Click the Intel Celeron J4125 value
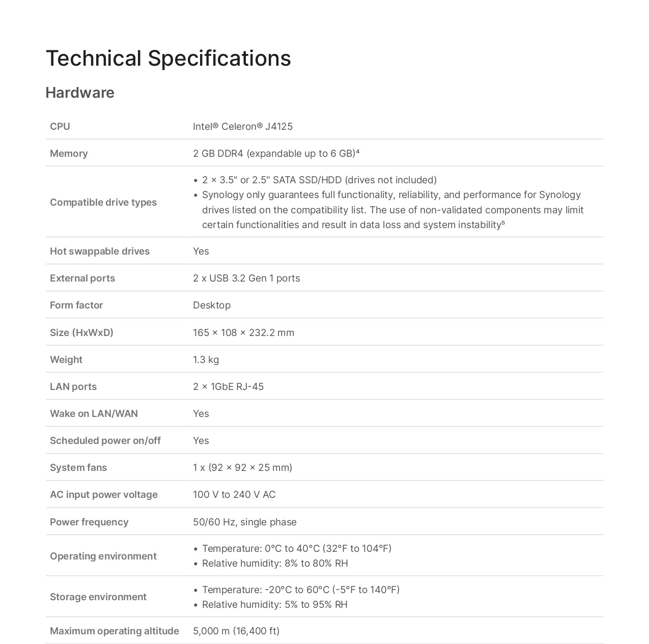 pyautogui.click(x=242, y=126)
